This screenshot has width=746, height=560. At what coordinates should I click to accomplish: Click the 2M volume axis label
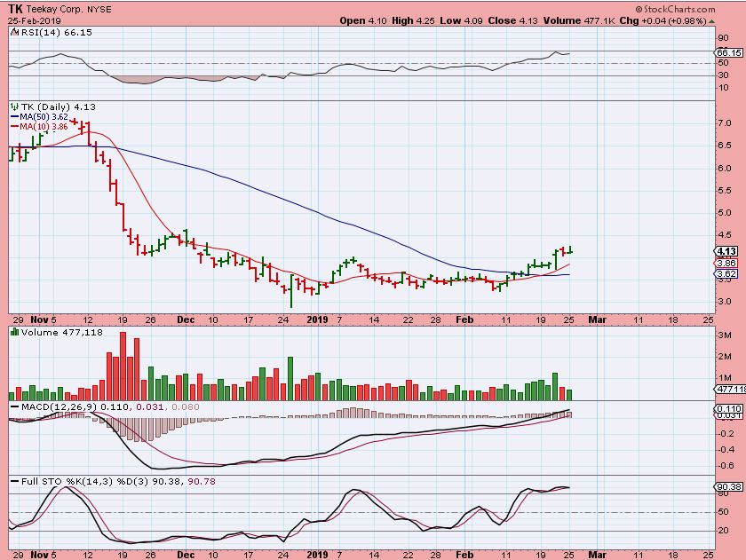pyautogui.click(x=725, y=357)
